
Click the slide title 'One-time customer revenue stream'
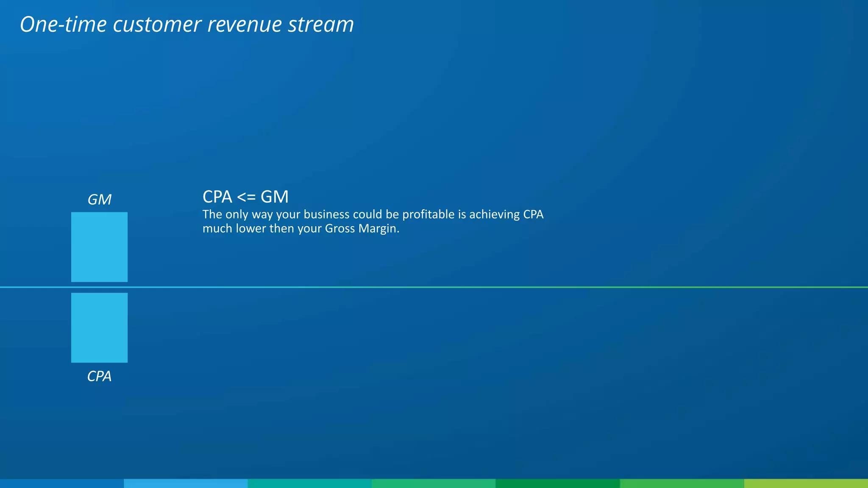pos(187,25)
